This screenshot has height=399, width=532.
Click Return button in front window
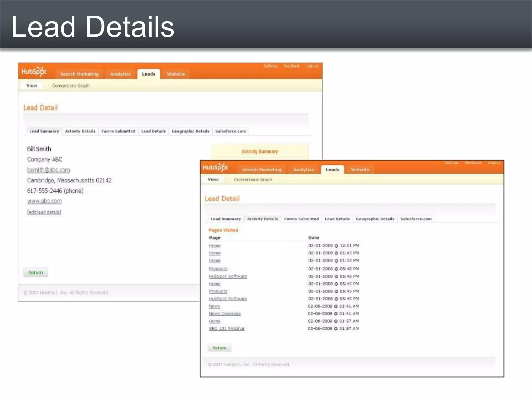(219, 348)
